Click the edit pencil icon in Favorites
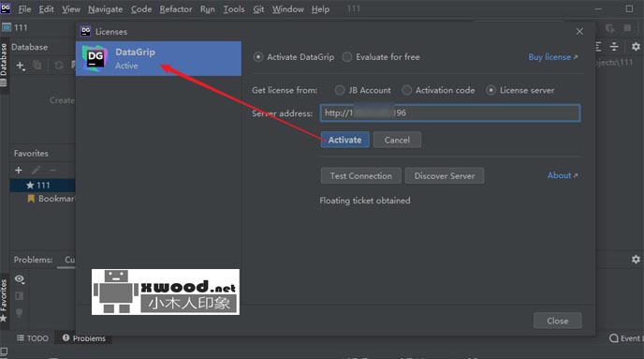 [37, 170]
